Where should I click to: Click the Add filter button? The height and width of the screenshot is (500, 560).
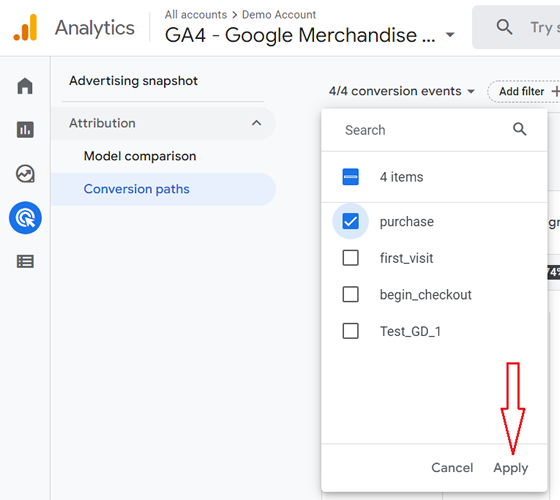[x=524, y=91]
